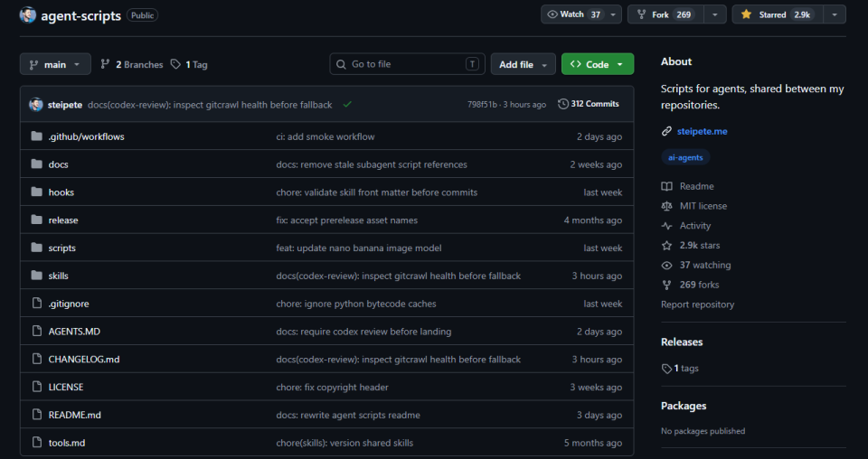
Task: Open the CHANGELOG.md file
Action: 83,359
